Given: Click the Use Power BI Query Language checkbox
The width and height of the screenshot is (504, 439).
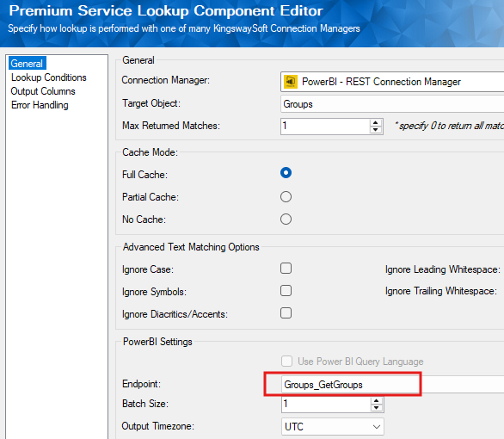Looking at the screenshot, I should pyautogui.click(x=286, y=362).
